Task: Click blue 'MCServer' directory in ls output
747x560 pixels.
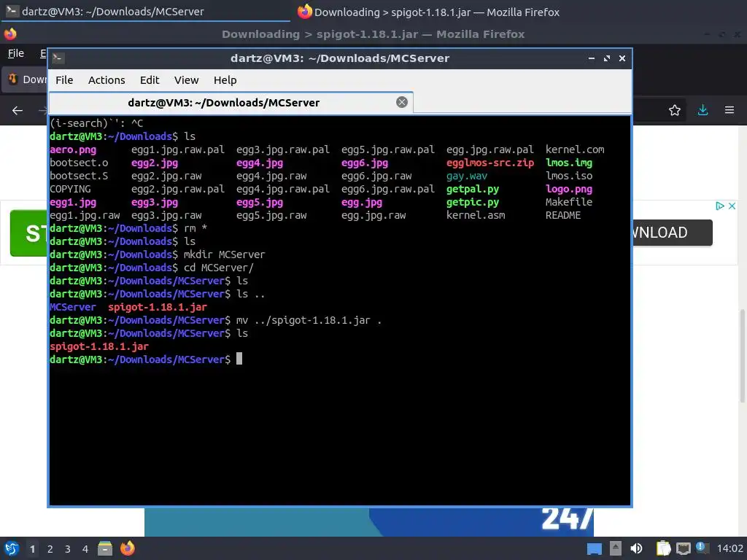Action: (73, 307)
